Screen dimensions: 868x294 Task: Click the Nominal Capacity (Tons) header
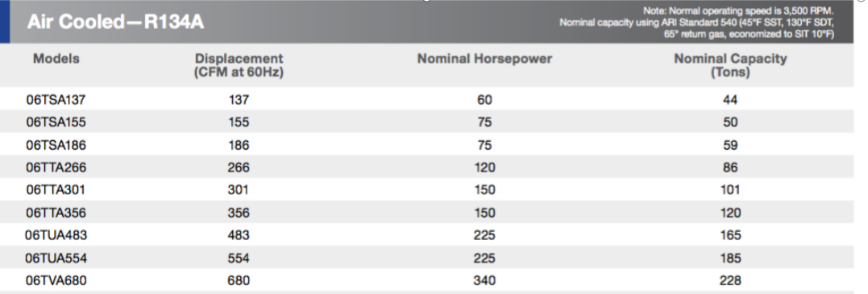tap(730, 65)
